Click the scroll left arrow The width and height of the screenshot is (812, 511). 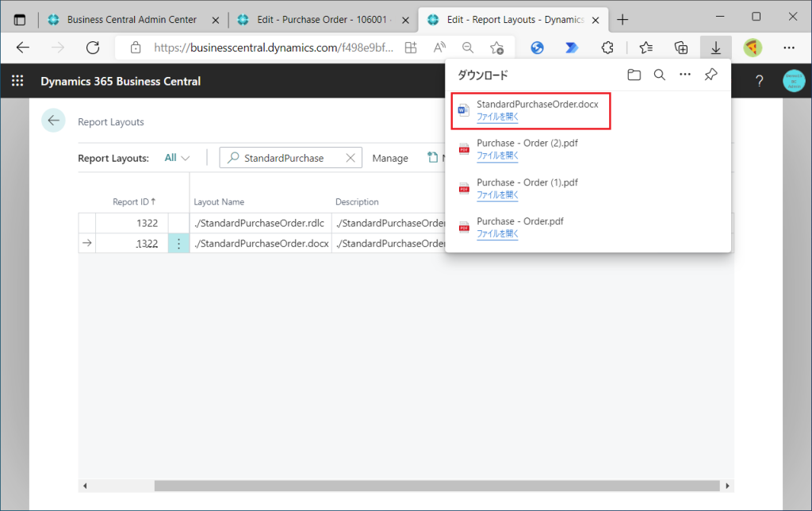85,486
